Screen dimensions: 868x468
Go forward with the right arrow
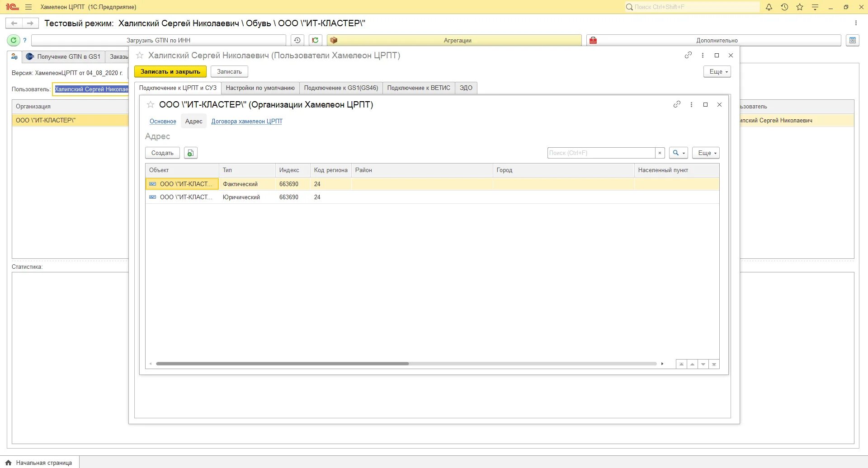30,23
